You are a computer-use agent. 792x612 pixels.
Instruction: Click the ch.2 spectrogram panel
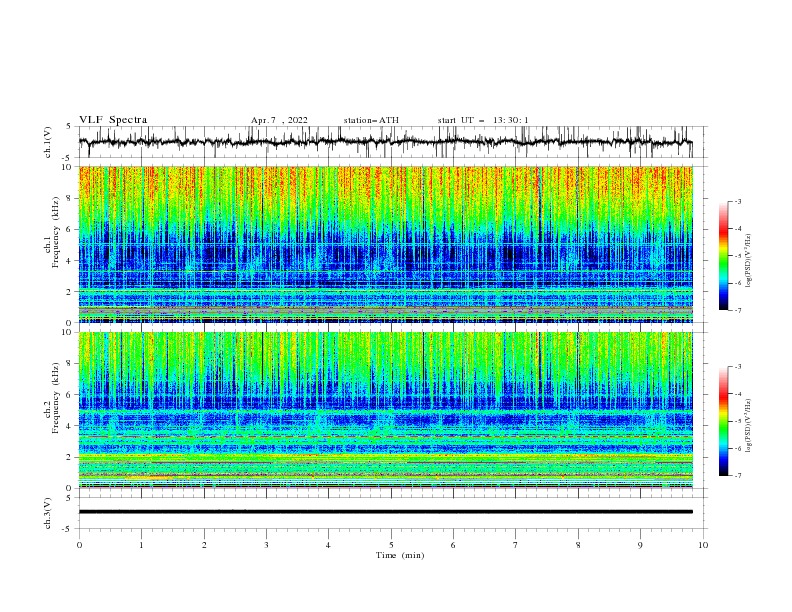point(386,410)
